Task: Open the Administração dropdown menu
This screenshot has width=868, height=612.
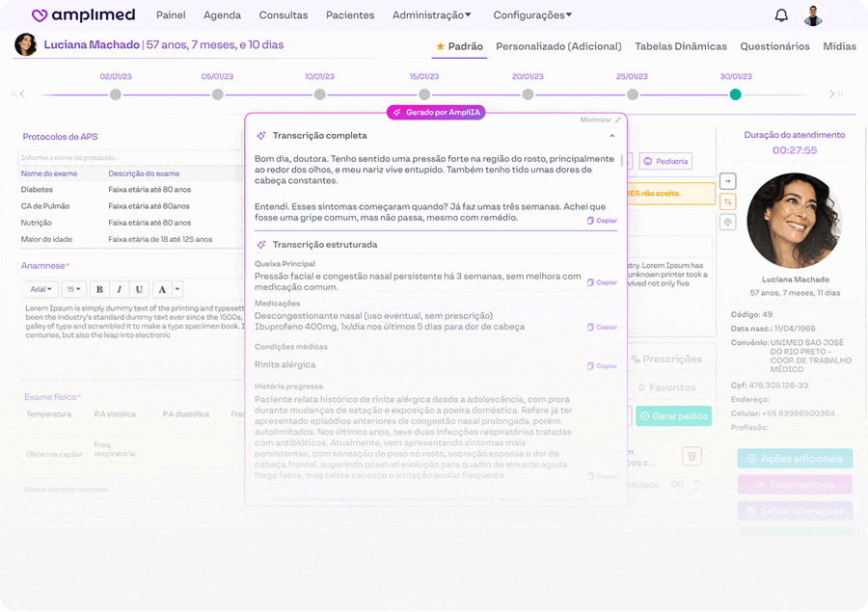Action: coord(431,15)
